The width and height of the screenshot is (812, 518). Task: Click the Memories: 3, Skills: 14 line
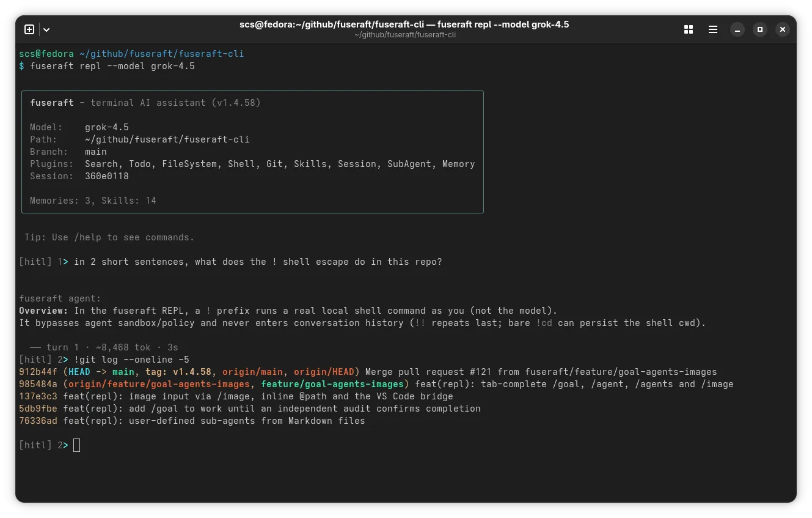tap(93, 201)
